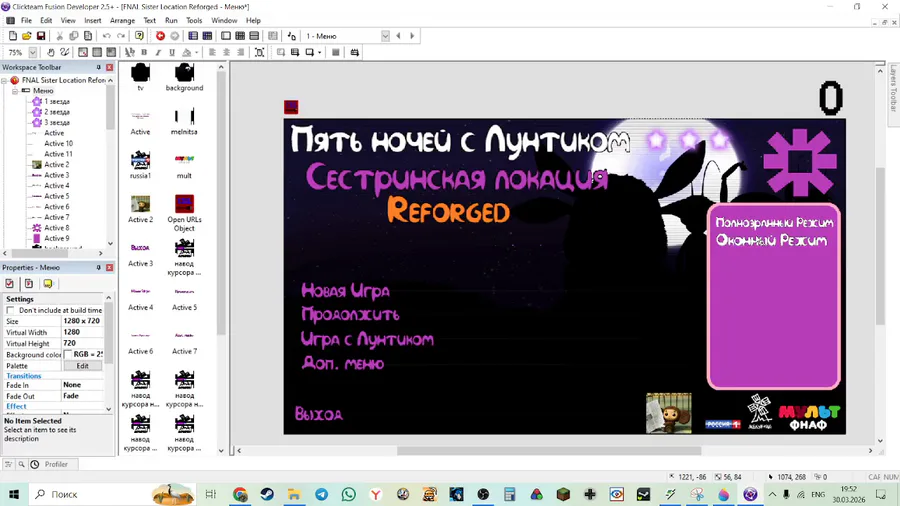Go to the next frame arrow
This screenshot has height=506, width=900.
(412, 36)
